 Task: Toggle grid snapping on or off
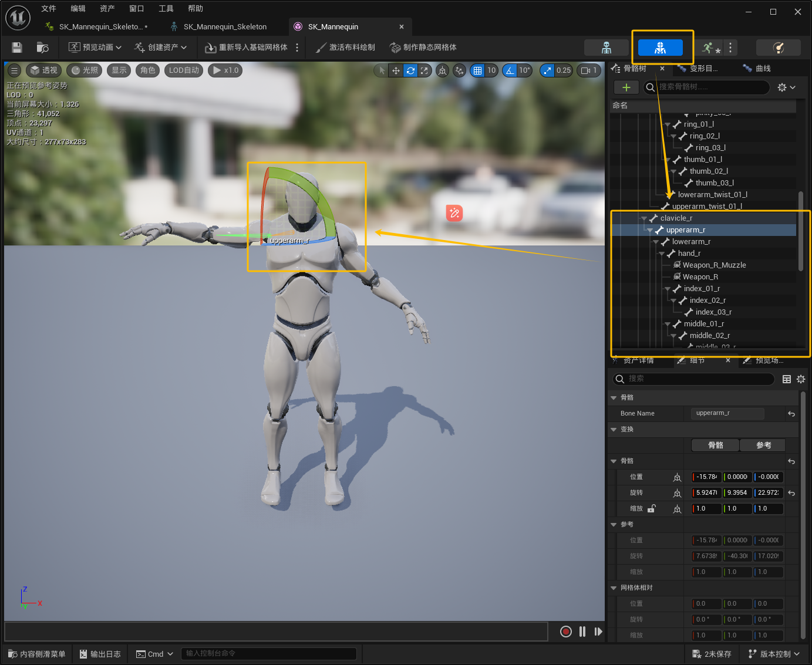coord(478,70)
